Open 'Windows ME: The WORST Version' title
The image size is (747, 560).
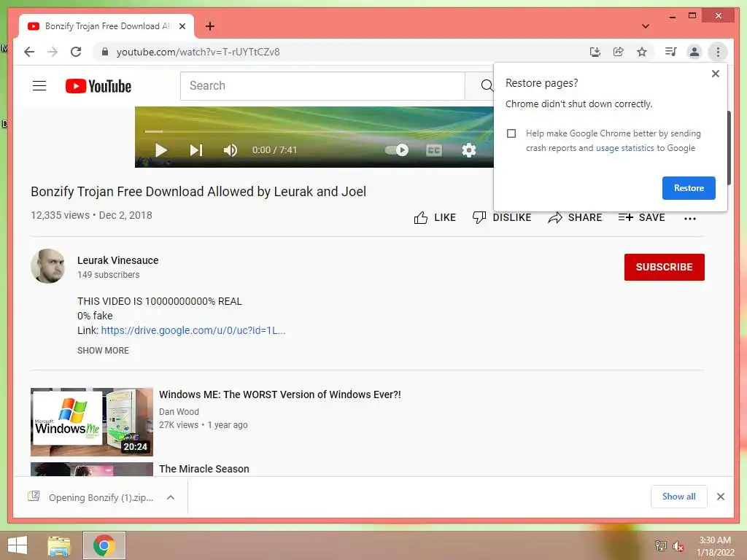click(280, 394)
